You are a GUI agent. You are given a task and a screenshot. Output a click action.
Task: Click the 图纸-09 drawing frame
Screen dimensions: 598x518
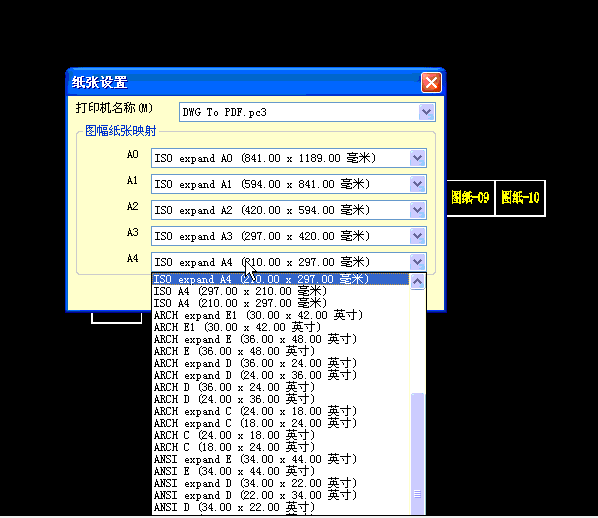[x=470, y=198]
